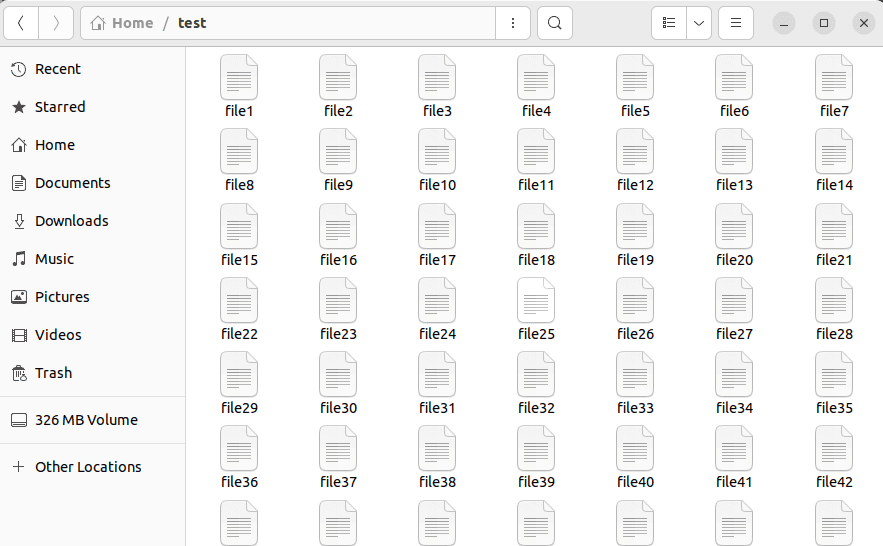Select file3 icon

437,77
